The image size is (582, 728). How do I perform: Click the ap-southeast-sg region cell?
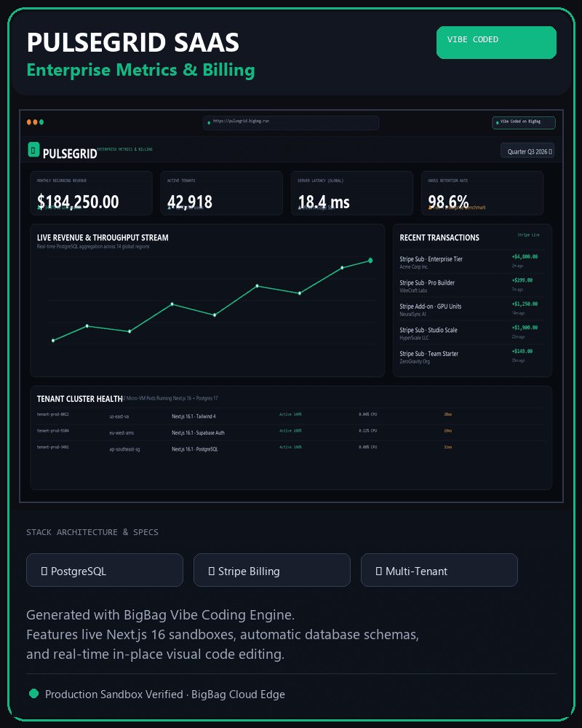[124, 449]
